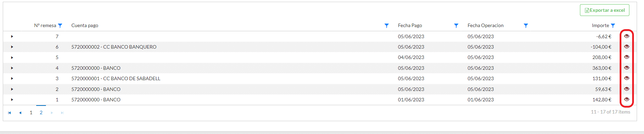Expand the CC BANCO BANQUERO row

(12, 47)
